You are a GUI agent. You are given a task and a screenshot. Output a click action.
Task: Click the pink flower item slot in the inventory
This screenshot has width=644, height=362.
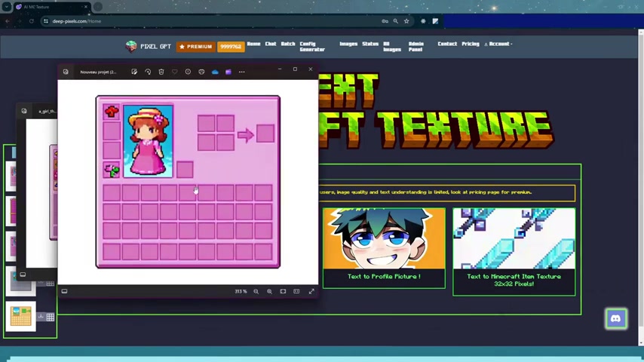[112, 170]
